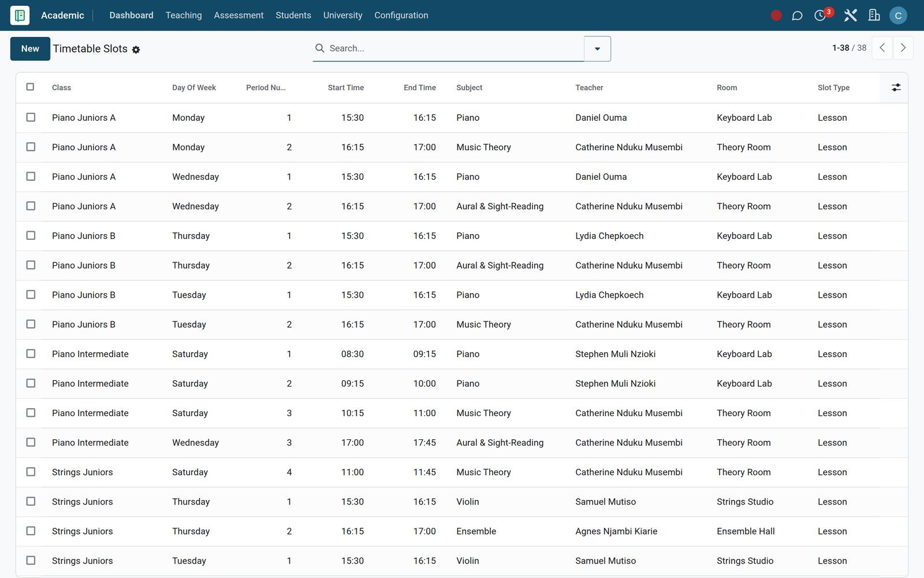Click the Stephen Muli Nzioki 09:15 row teacher
The image size is (924, 578).
tap(615, 383)
